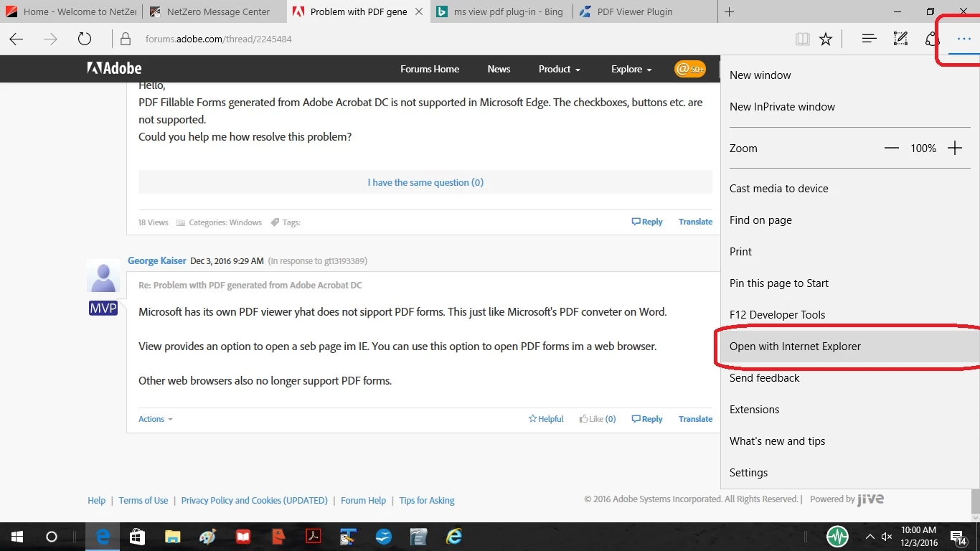
Task: Increase zoom with the plus button
Action: [955, 149]
